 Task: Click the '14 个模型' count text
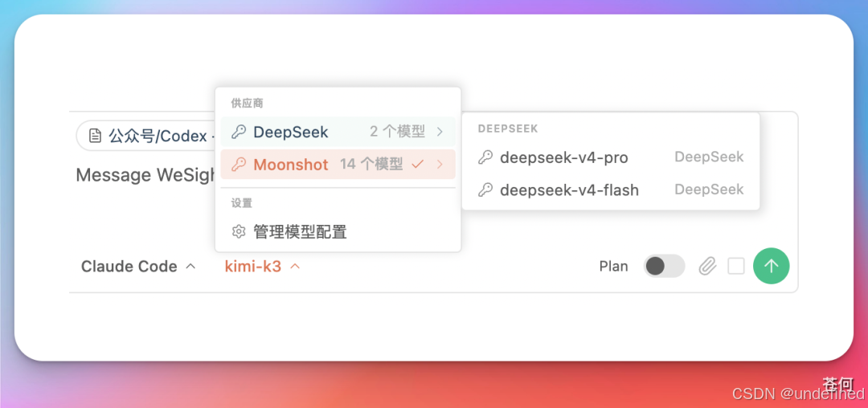[x=371, y=164]
